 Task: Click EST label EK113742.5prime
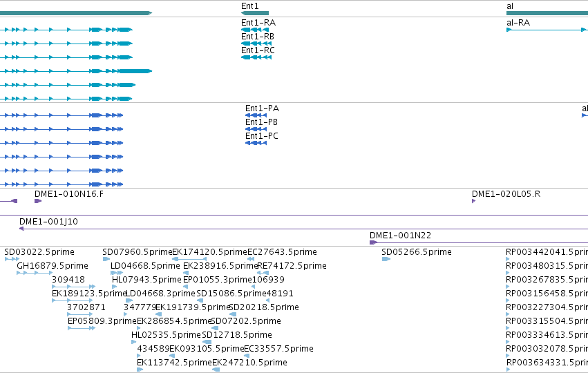click(174, 363)
